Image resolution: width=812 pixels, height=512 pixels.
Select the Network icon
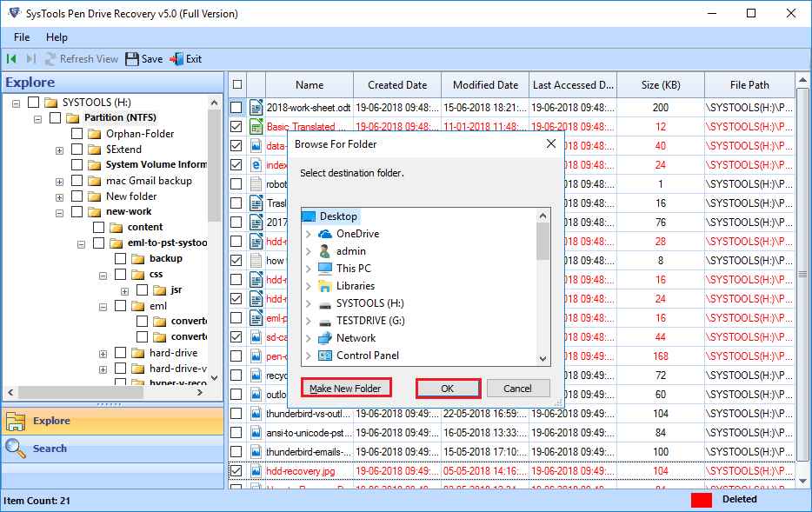[324, 338]
